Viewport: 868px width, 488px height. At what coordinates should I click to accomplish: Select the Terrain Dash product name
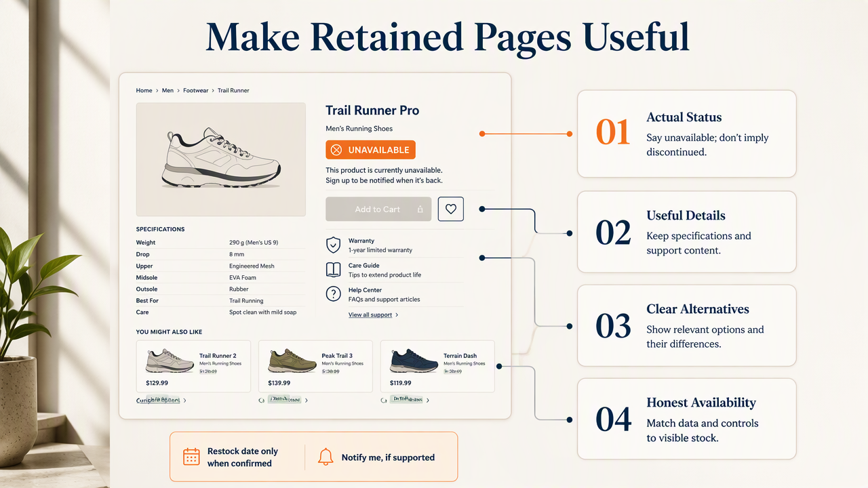(x=460, y=356)
